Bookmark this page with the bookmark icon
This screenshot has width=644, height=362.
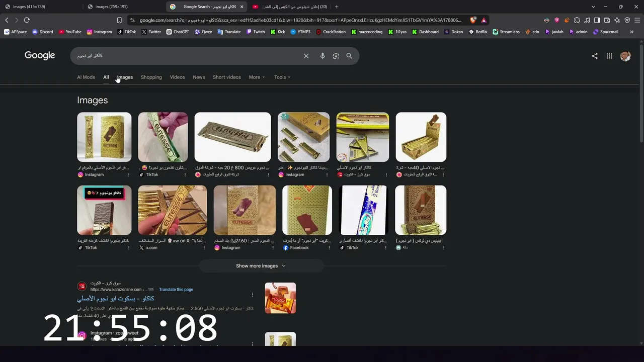coord(119,20)
